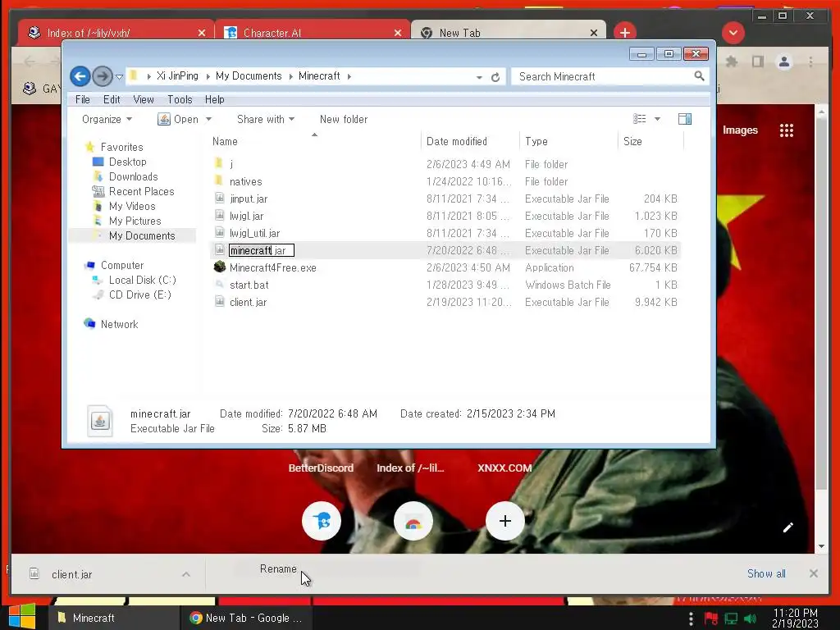Sort files by Type column
840x630 pixels.
[x=536, y=141]
